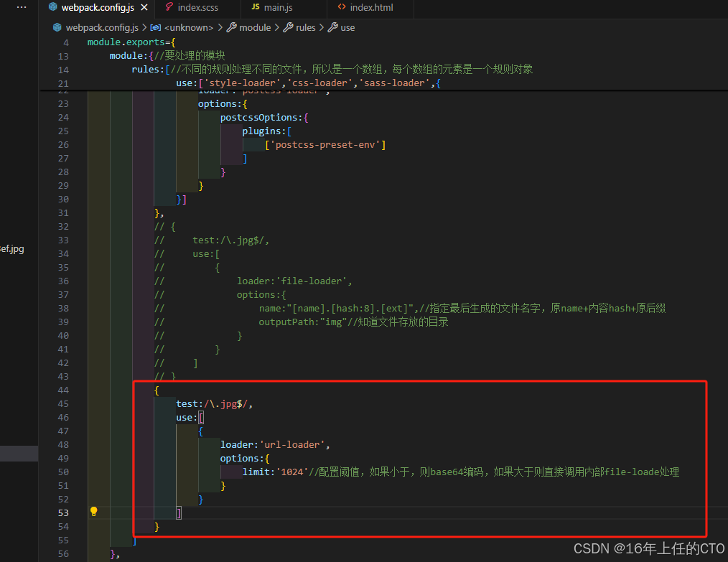
Task: Open the main.js tab
Action: [278, 7]
